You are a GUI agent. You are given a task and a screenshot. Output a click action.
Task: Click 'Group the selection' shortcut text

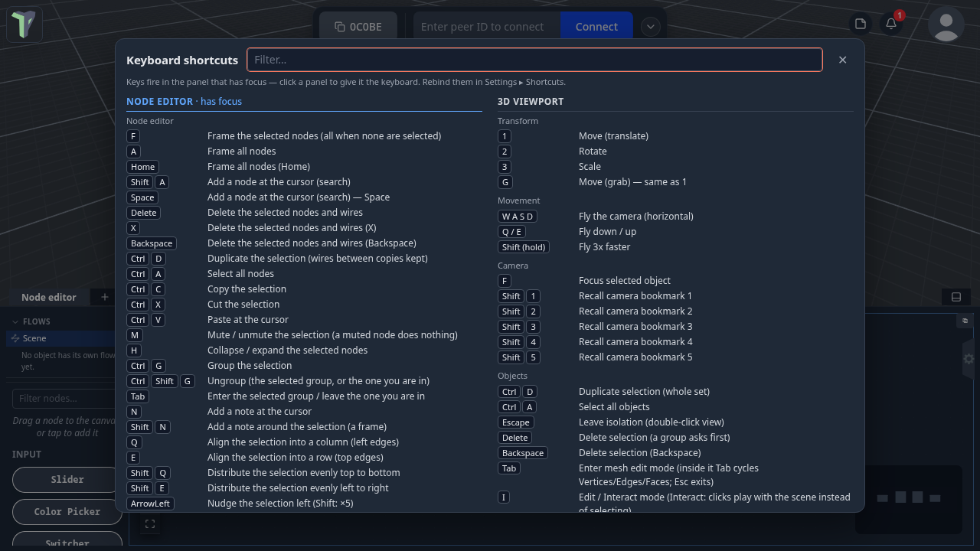[250, 366]
